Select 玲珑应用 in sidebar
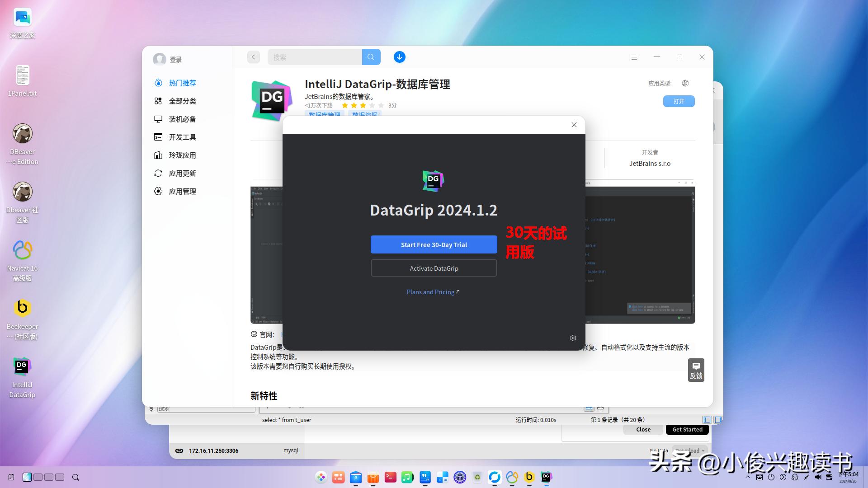This screenshot has width=868, height=488. pyautogui.click(x=182, y=155)
